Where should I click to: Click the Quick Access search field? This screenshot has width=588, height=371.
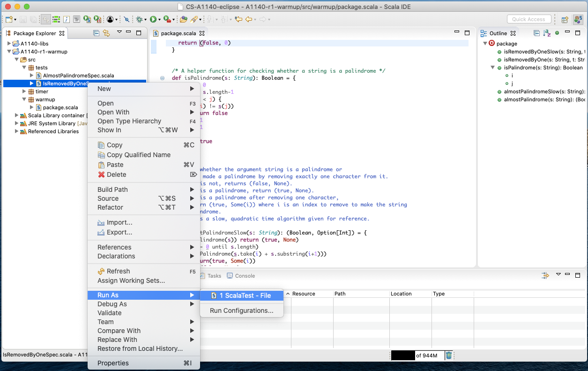point(528,19)
